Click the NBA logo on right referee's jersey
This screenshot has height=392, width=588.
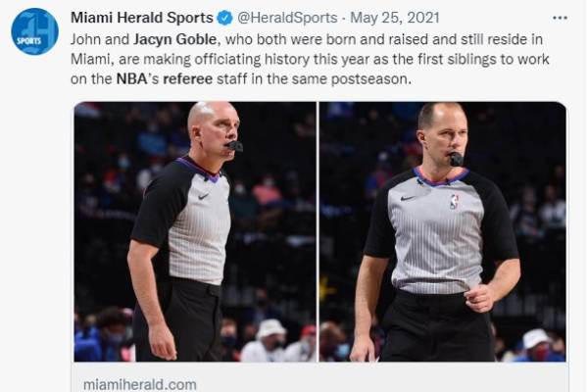455,202
